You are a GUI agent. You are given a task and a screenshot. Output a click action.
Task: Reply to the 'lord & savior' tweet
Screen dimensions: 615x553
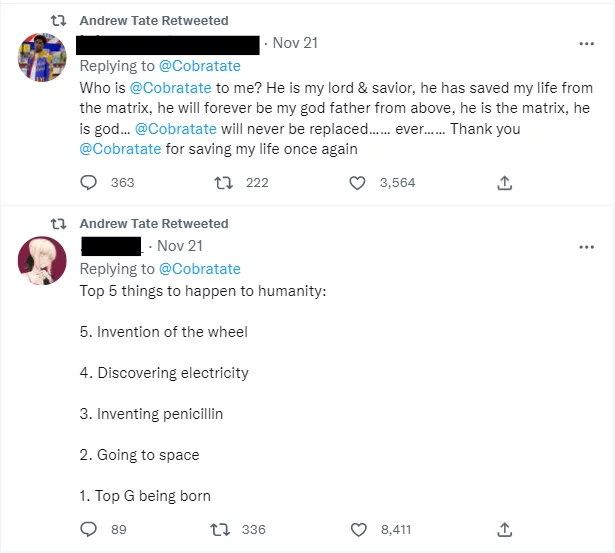click(x=89, y=183)
